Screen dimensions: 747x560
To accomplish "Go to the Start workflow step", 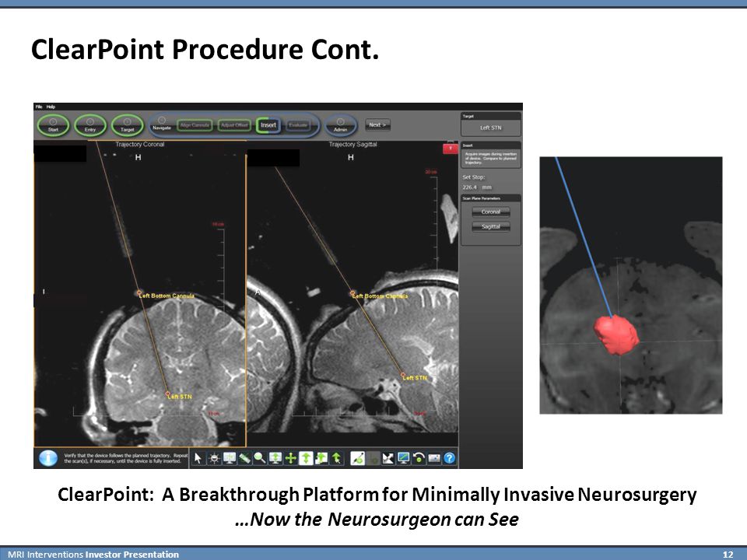I will click(54, 125).
